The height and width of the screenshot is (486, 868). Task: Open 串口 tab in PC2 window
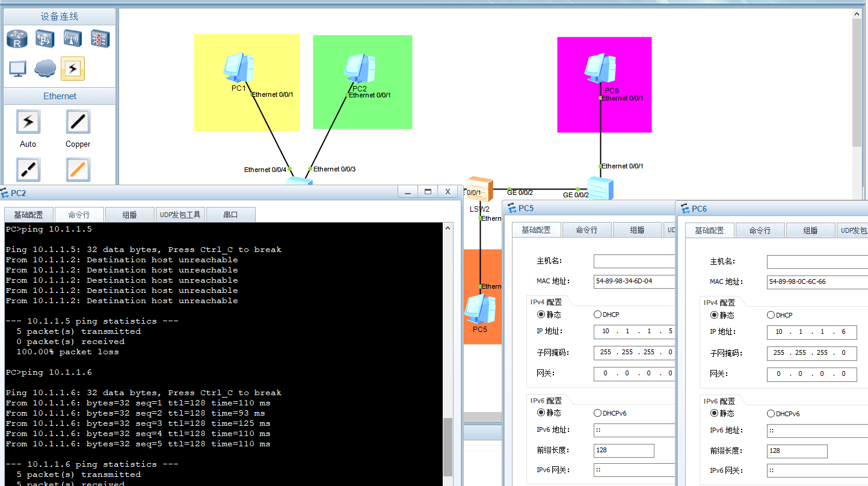click(230, 215)
